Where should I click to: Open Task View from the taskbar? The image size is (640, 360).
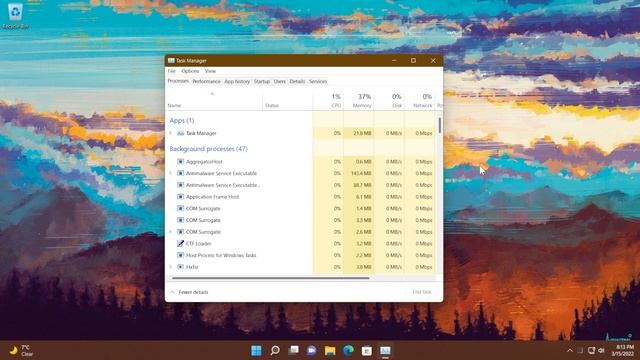click(x=293, y=350)
